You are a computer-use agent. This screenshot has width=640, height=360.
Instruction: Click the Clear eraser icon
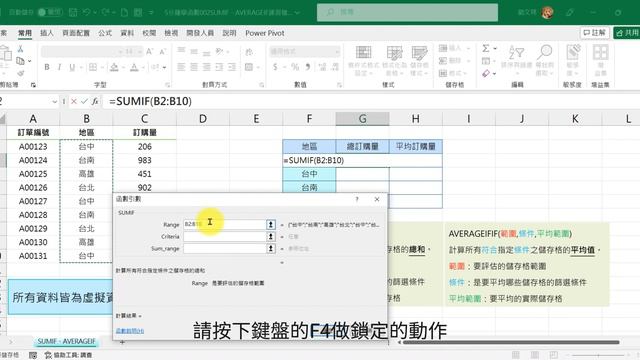point(486,73)
